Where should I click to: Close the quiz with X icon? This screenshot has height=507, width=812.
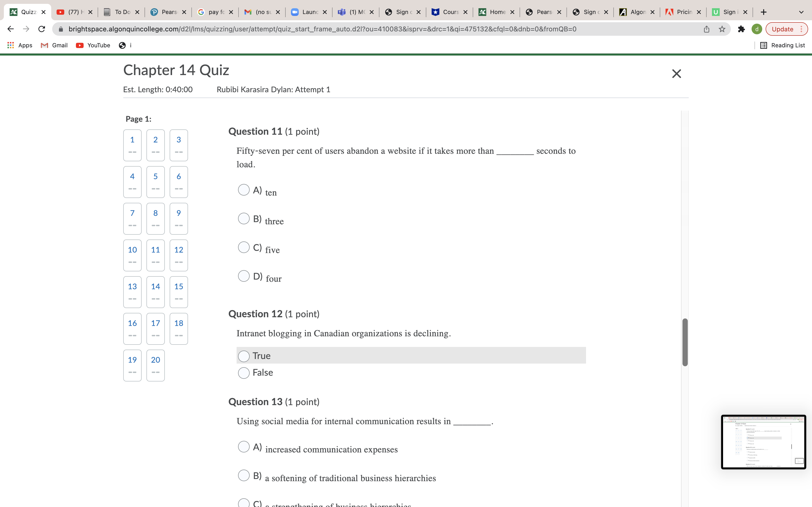pos(676,73)
